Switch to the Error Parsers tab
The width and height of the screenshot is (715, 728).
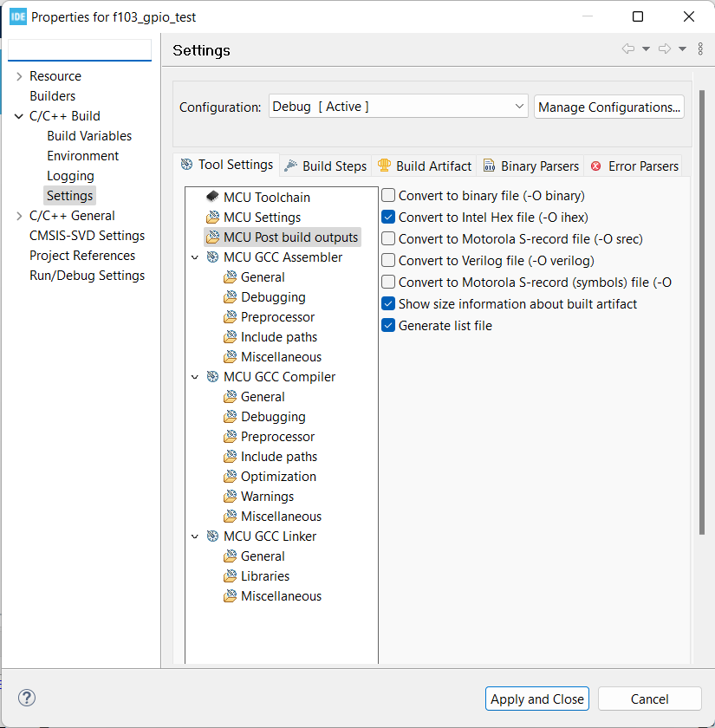click(634, 166)
